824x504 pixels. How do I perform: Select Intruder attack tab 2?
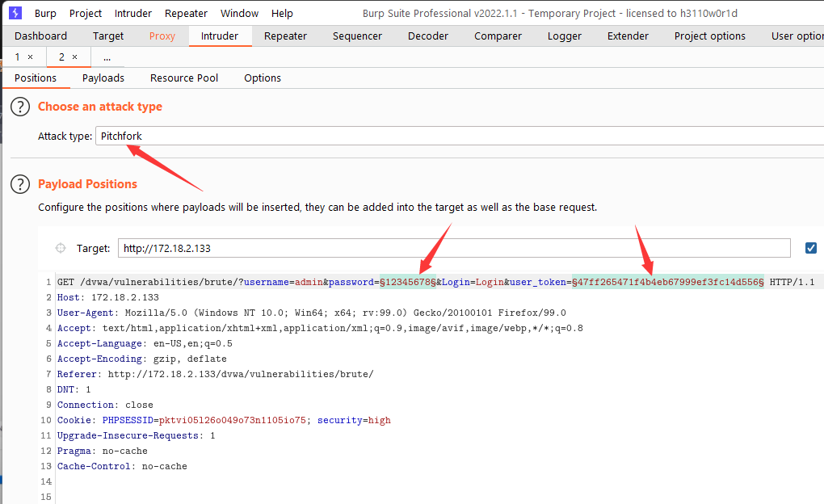(61, 57)
